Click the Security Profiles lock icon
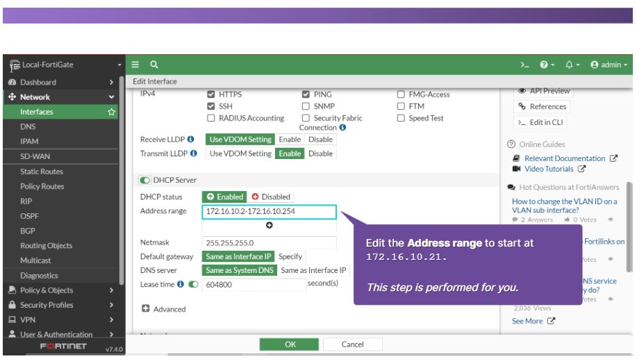This screenshot has width=637, height=364. click(13, 305)
